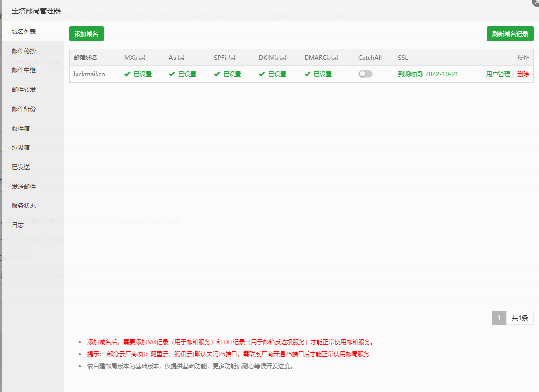Click the 操作 column header
This screenshot has height=392, width=539.
pyautogui.click(x=523, y=58)
